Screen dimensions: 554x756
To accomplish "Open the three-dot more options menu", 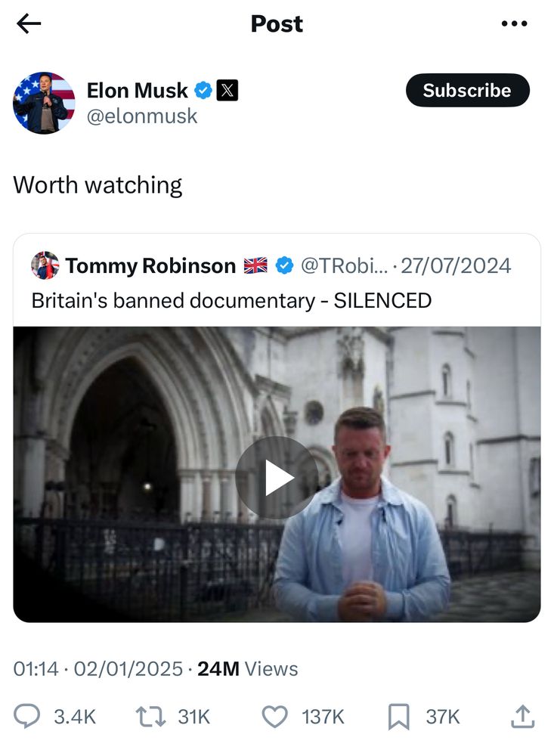I will (514, 24).
